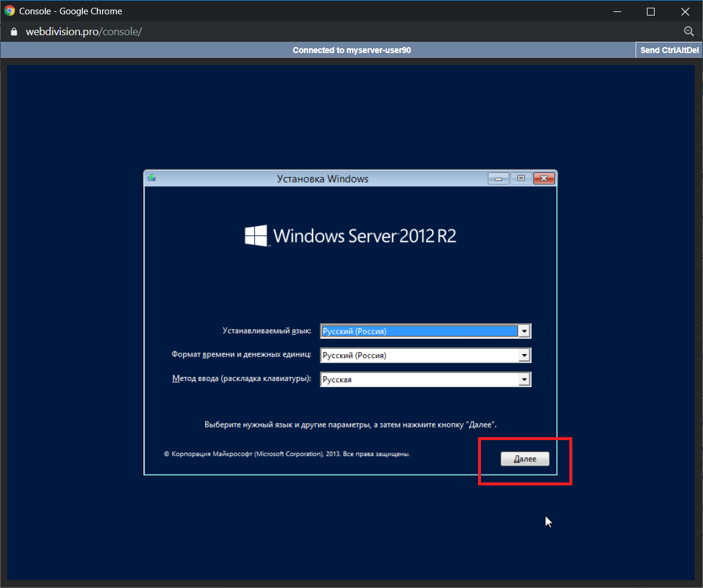703x588 pixels.
Task: Expand the Метод ввода dropdown arrow
Action: (524, 379)
